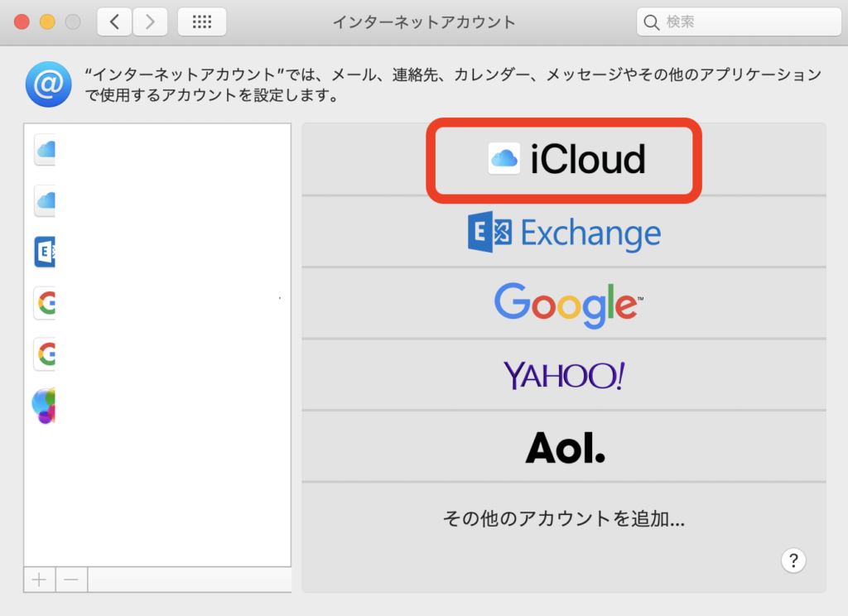Choose Exchange account type

click(564, 232)
